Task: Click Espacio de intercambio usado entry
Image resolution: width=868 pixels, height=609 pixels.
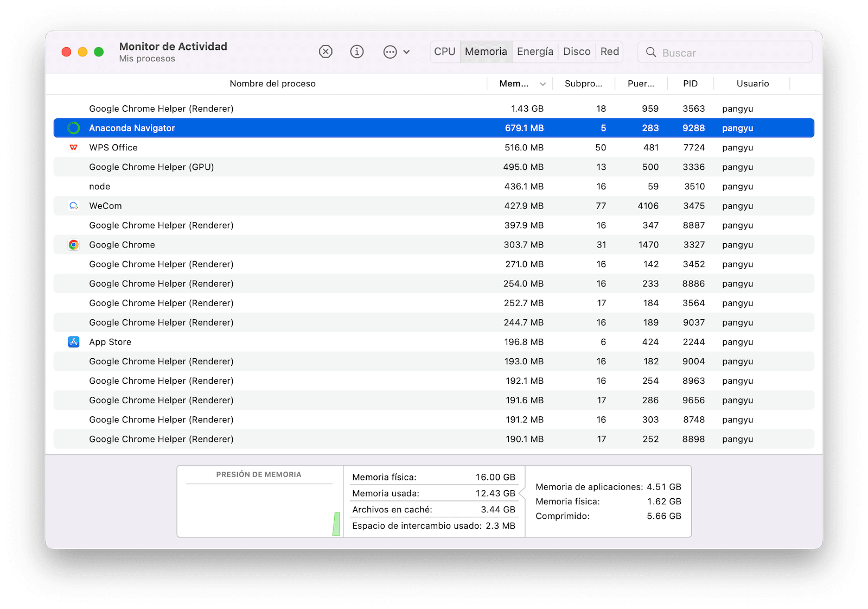Action: 433,526
